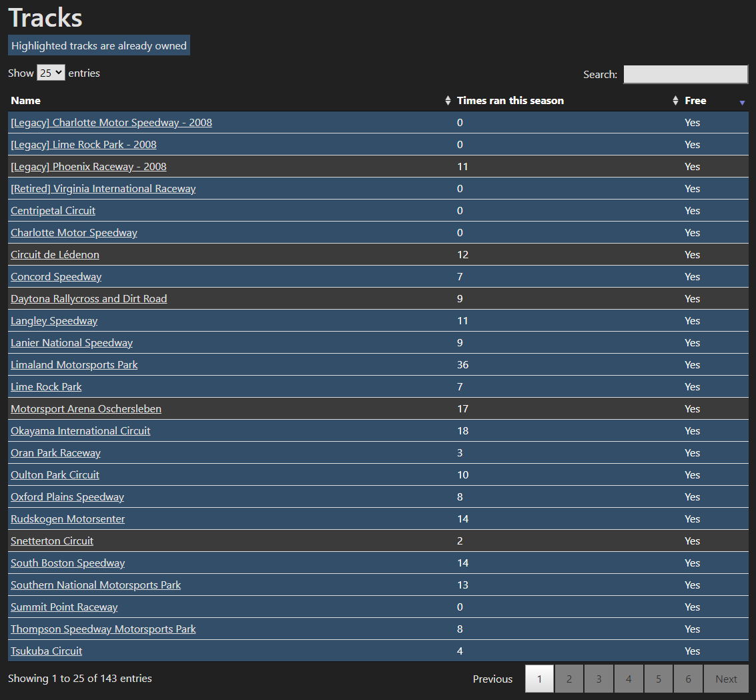Viewport: 756px width, 700px height.
Task: Open [Legacy] Charlotte Motor Speedway - 2008 link
Action: point(111,123)
